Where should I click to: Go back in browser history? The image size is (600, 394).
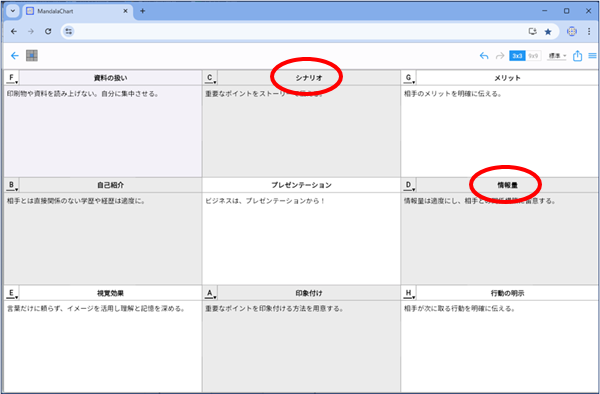(x=14, y=31)
